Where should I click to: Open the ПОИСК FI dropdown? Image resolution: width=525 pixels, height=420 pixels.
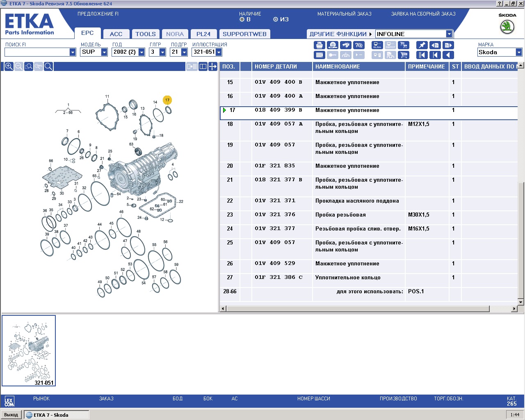[73, 52]
